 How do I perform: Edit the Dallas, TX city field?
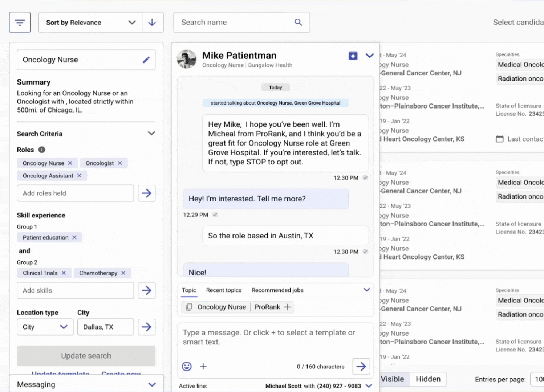[106, 327]
